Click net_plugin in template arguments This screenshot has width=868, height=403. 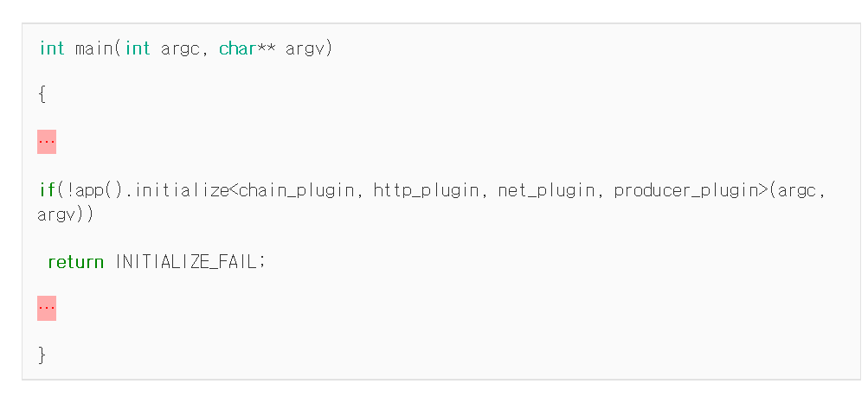pos(546,191)
